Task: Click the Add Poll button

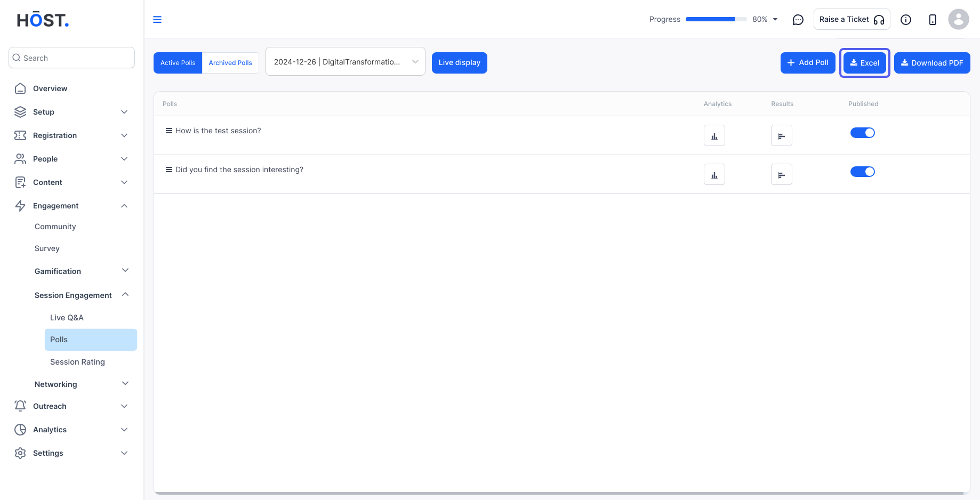Action: tap(808, 63)
